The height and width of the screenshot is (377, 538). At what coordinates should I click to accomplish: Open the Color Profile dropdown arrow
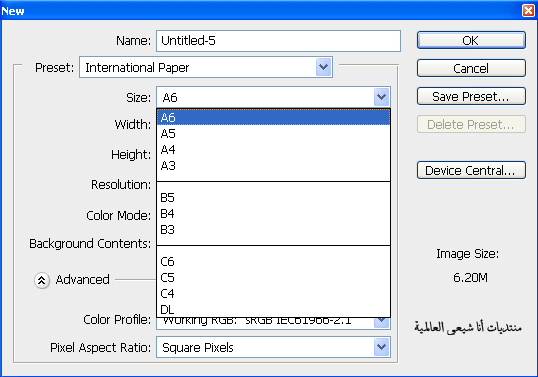click(382, 322)
